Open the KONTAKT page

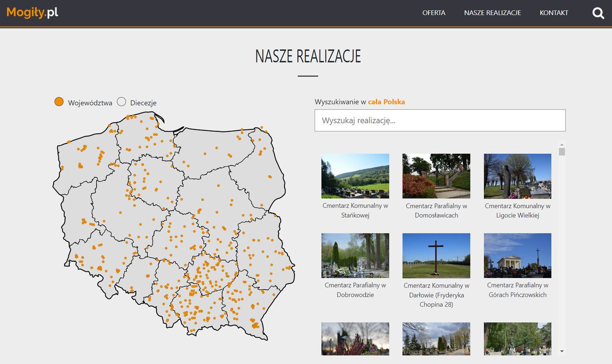click(x=554, y=13)
